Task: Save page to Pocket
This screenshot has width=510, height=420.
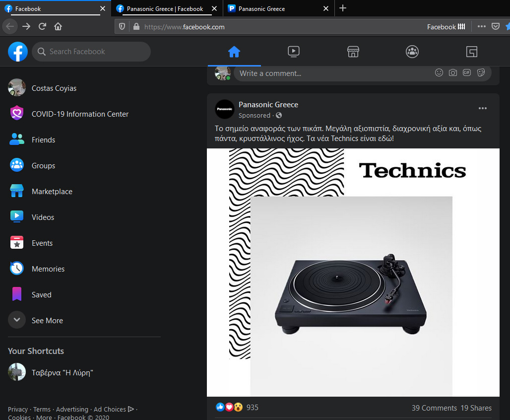Action: point(495,26)
